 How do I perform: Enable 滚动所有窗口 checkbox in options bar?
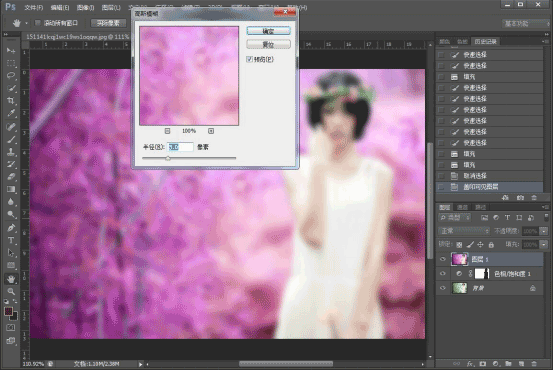[37, 23]
